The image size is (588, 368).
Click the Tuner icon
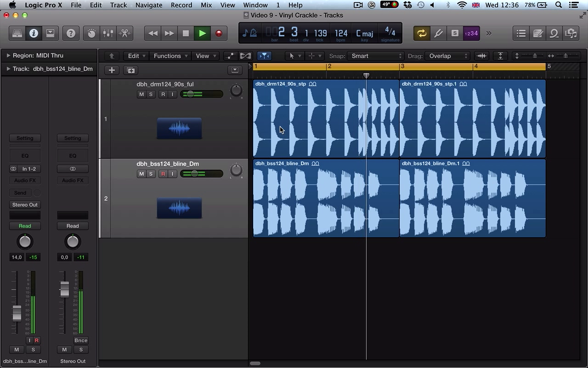[x=438, y=33]
